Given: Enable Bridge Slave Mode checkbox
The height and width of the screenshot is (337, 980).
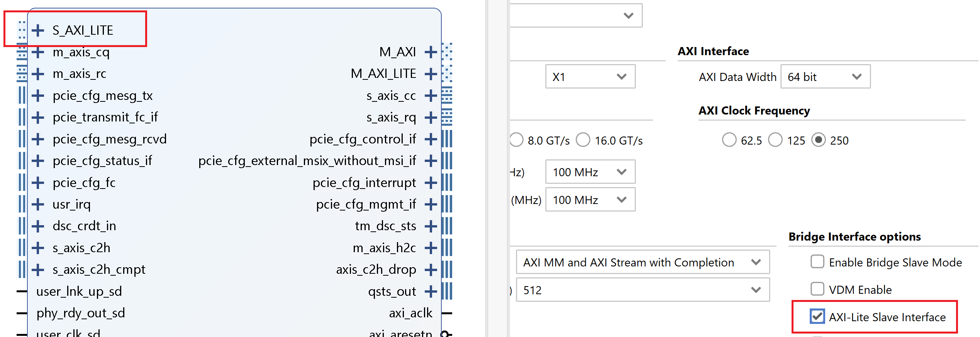Looking at the screenshot, I should [x=817, y=262].
